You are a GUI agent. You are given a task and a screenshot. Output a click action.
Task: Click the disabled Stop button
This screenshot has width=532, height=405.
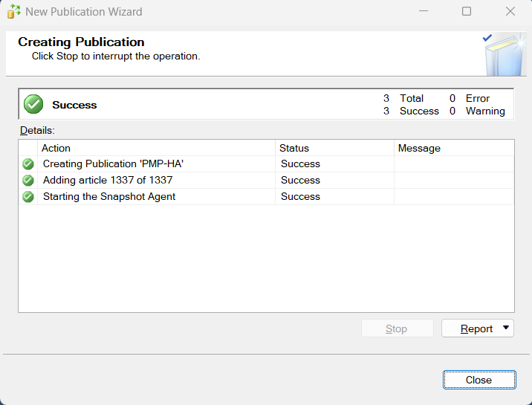click(x=397, y=328)
